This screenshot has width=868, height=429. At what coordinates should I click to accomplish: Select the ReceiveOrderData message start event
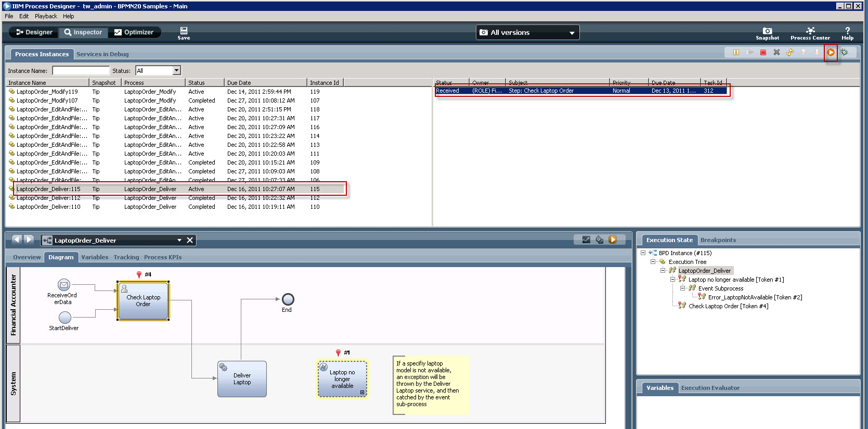click(64, 285)
